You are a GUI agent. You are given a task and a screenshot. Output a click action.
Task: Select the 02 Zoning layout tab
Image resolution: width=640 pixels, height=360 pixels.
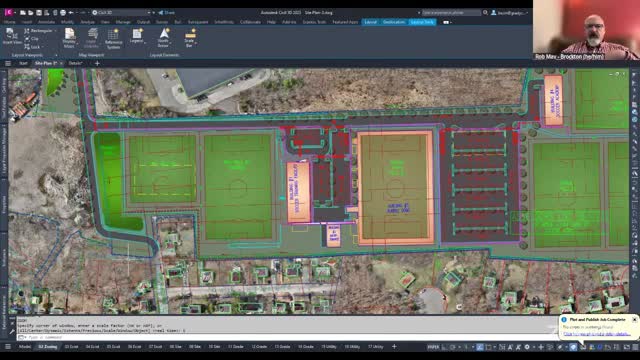coord(48,347)
